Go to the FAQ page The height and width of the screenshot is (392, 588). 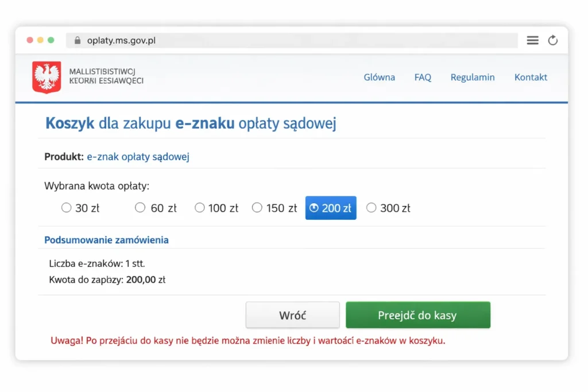423,77
